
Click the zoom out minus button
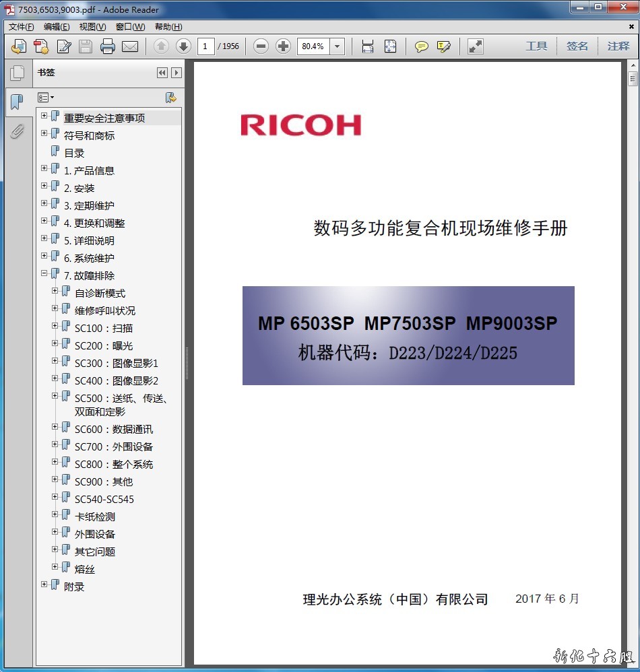click(x=261, y=46)
